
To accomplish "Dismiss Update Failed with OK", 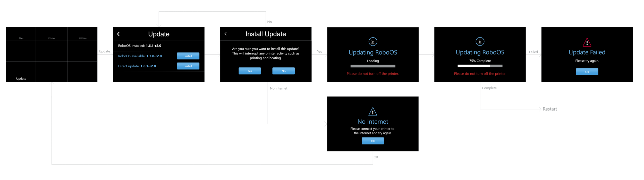I will pyautogui.click(x=587, y=72).
